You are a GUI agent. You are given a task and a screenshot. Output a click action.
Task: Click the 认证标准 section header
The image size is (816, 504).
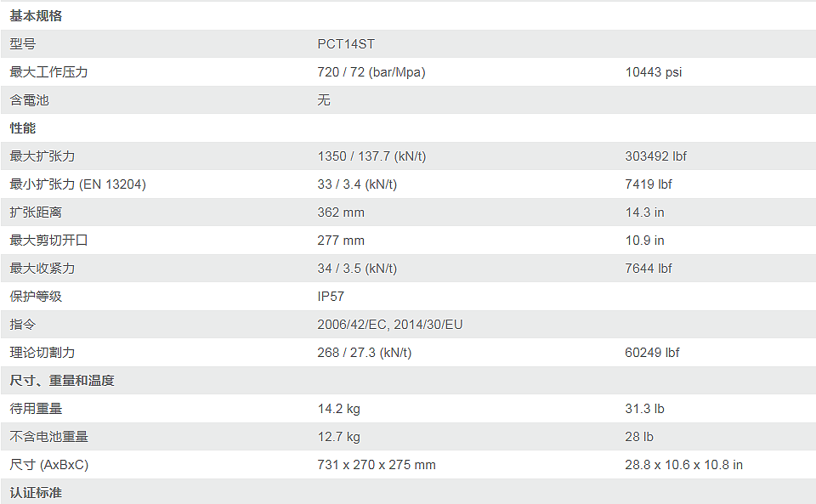(36, 493)
